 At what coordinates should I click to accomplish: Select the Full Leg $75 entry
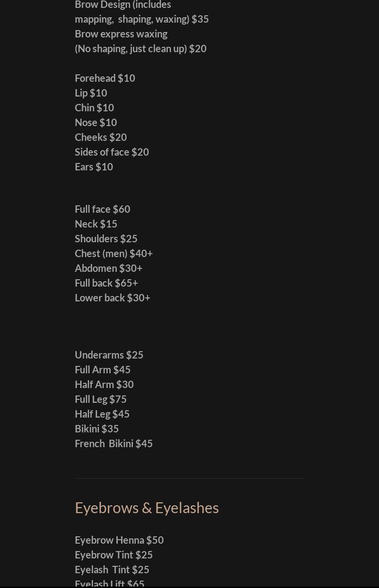pos(101,399)
